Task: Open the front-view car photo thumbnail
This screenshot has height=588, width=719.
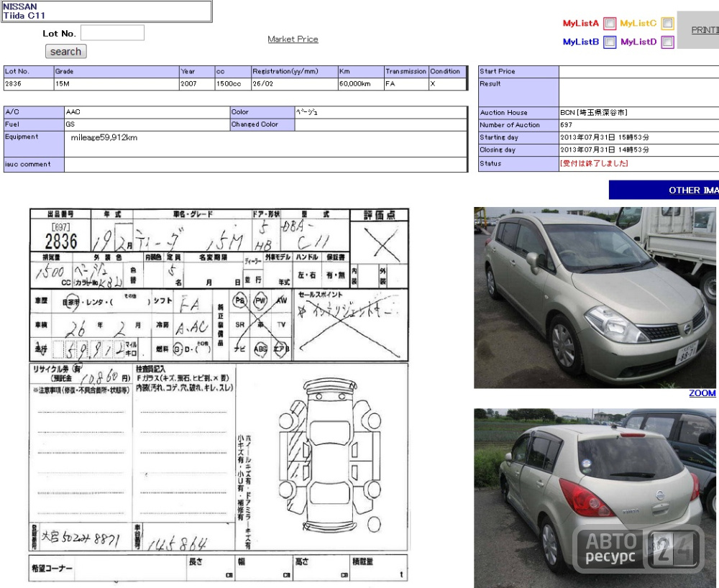Action: click(x=595, y=298)
